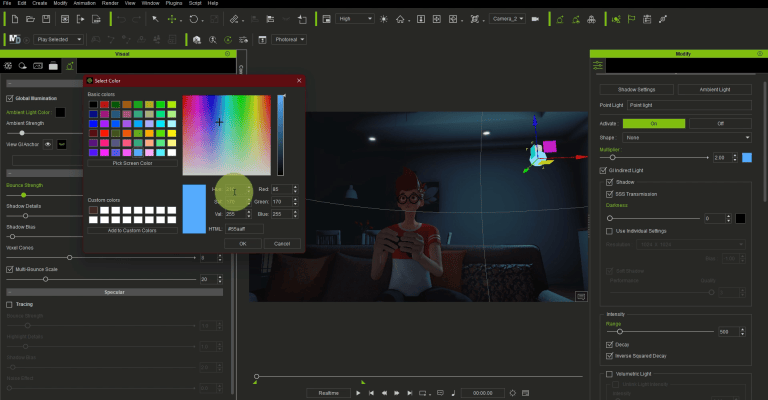
Task: Click the Red value spinner arrows
Action: [295, 189]
